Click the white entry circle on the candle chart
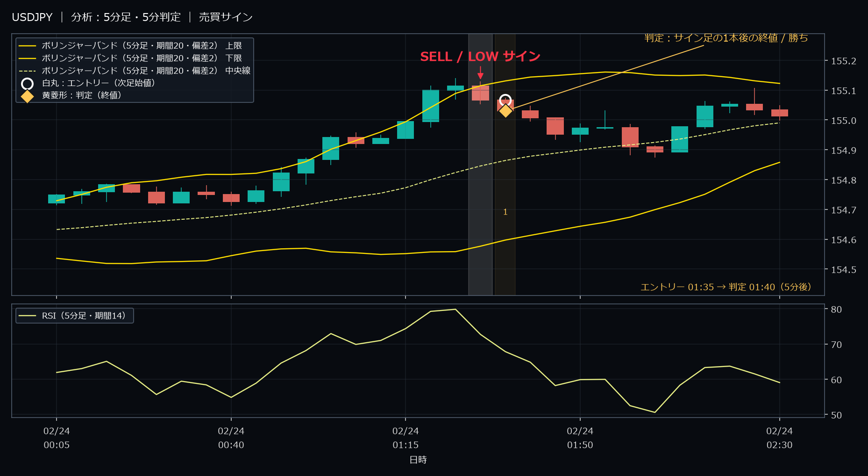Screen dimensions: 868x476 tap(505, 100)
